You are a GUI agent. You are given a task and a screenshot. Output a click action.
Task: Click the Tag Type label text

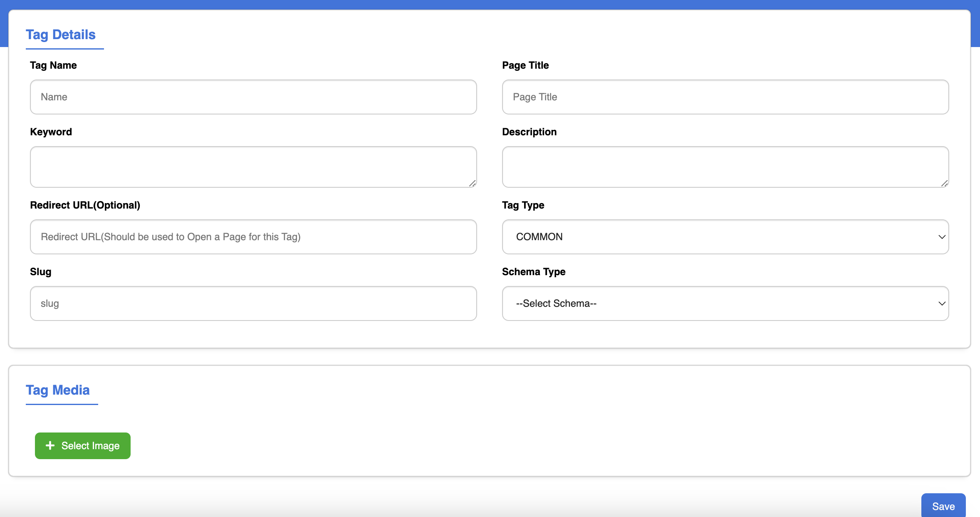523,205
